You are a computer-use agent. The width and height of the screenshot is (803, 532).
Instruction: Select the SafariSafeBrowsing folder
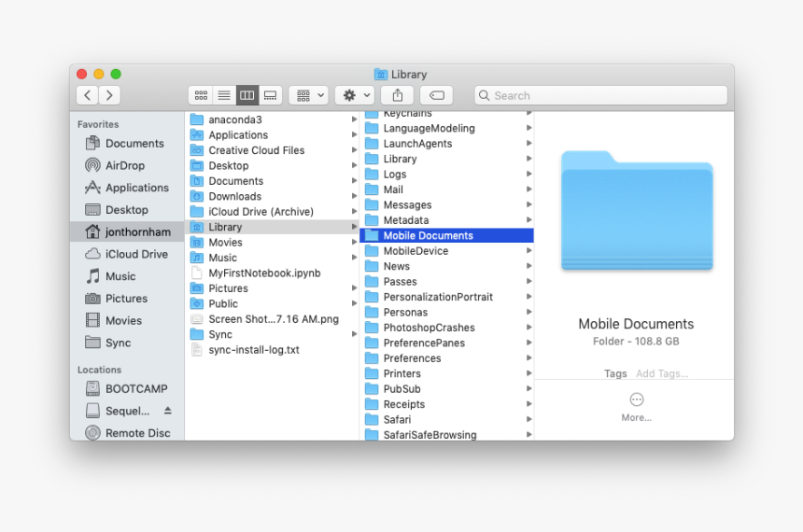[x=446, y=434]
